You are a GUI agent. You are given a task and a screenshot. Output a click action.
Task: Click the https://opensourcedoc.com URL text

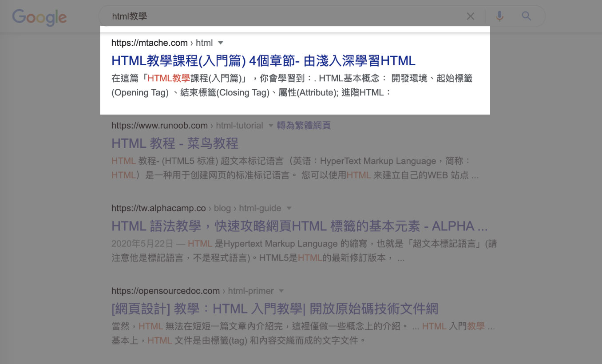point(165,291)
